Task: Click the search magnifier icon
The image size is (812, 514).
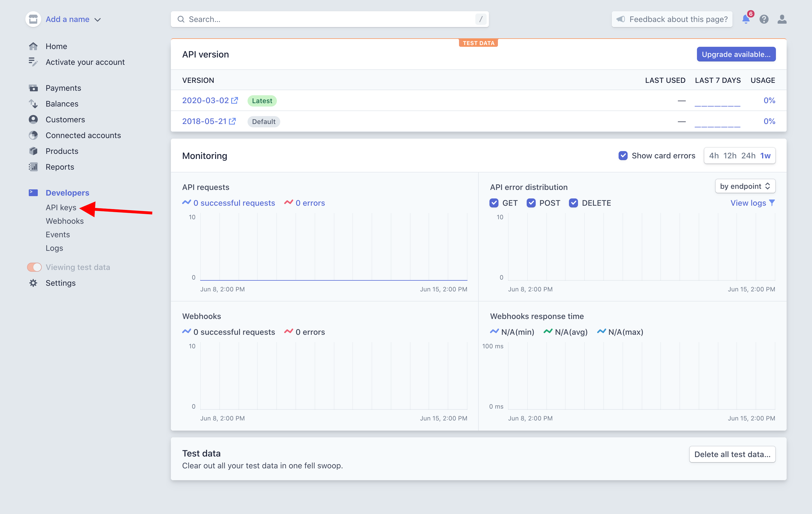Action: (x=181, y=19)
